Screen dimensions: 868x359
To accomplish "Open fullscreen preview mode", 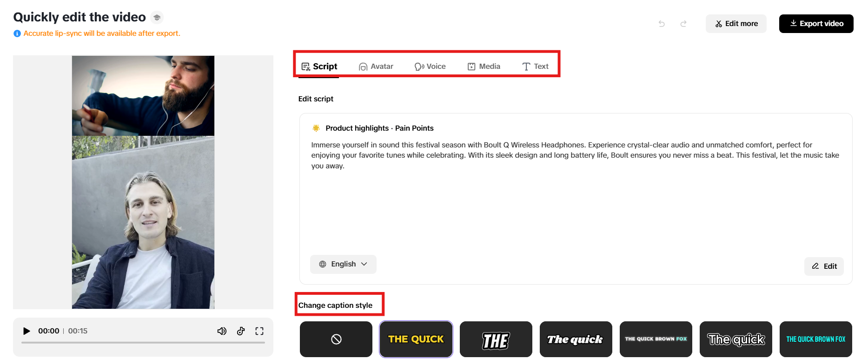I will click(x=259, y=331).
